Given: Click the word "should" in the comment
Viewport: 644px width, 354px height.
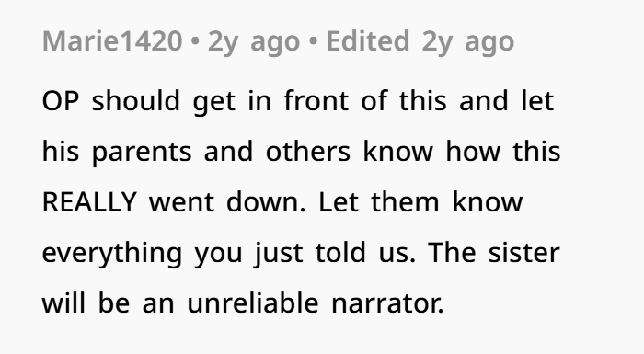Looking at the screenshot, I should click(136, 100).
